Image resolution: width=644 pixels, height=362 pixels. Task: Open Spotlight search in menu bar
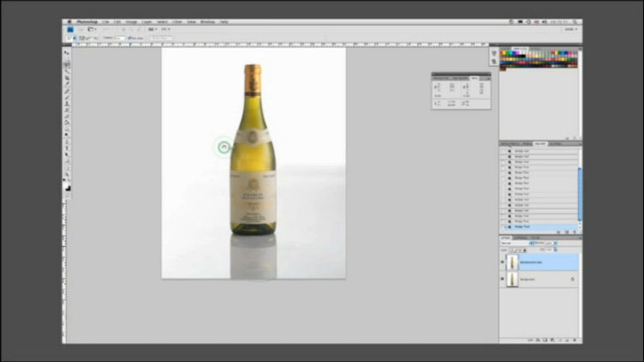(575, 21)
